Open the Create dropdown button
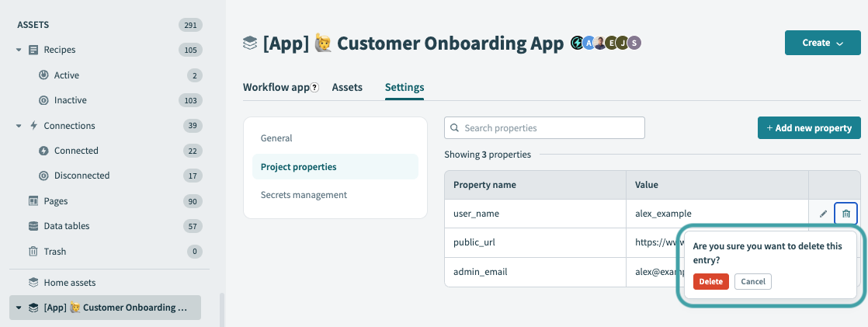 click(822, 43)
